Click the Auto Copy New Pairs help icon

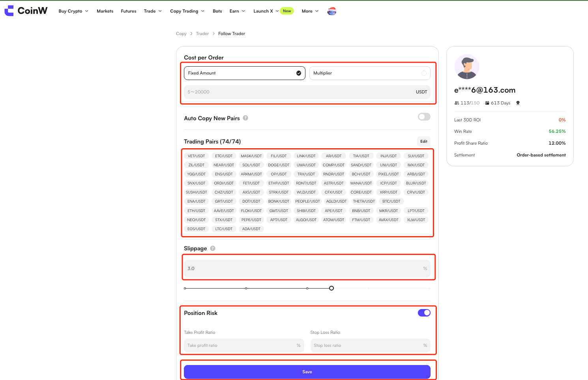tap(245, 118)
